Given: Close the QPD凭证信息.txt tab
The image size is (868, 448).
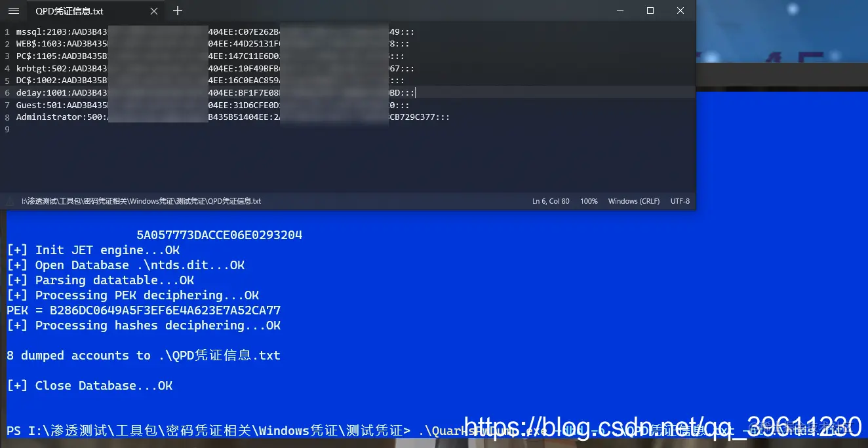Looking at the screenshot, I should (x=153, y=11).
